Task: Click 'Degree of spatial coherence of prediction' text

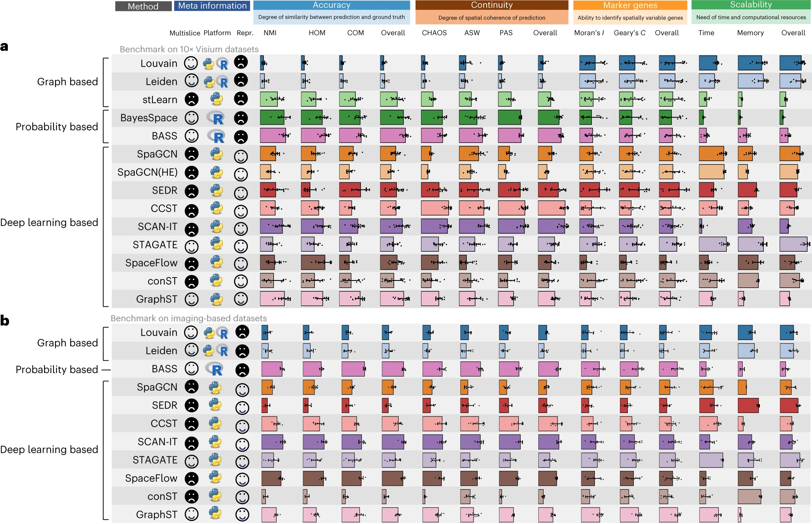Action: [x=492, y=18]
